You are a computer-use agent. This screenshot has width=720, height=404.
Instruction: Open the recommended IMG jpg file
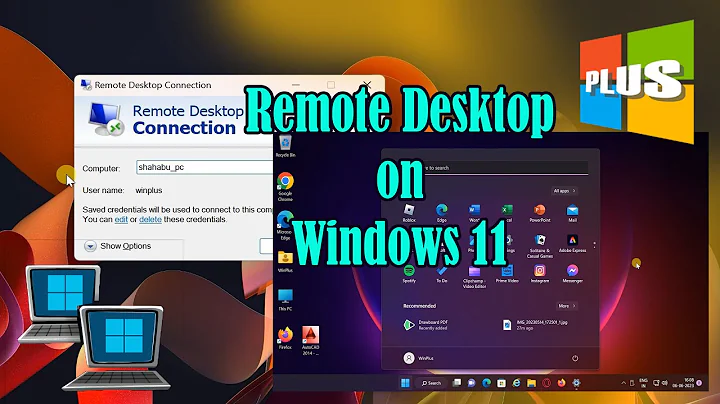click(x=535, y=325)
